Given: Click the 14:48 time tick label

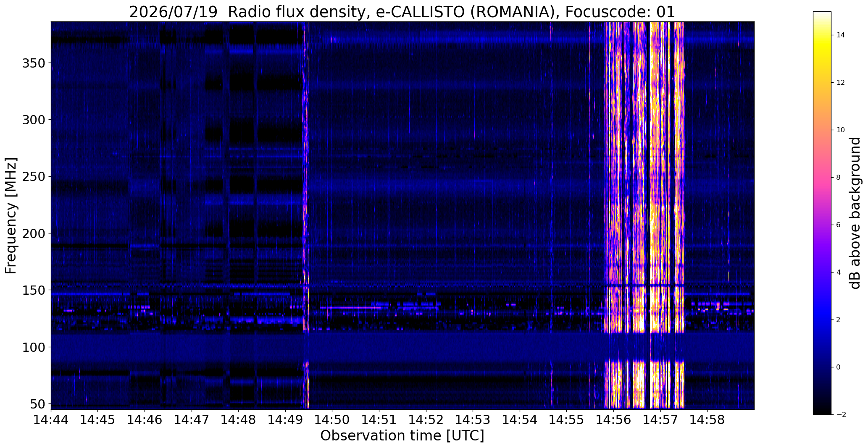Looking at the screenshot, I should (239, 420).
